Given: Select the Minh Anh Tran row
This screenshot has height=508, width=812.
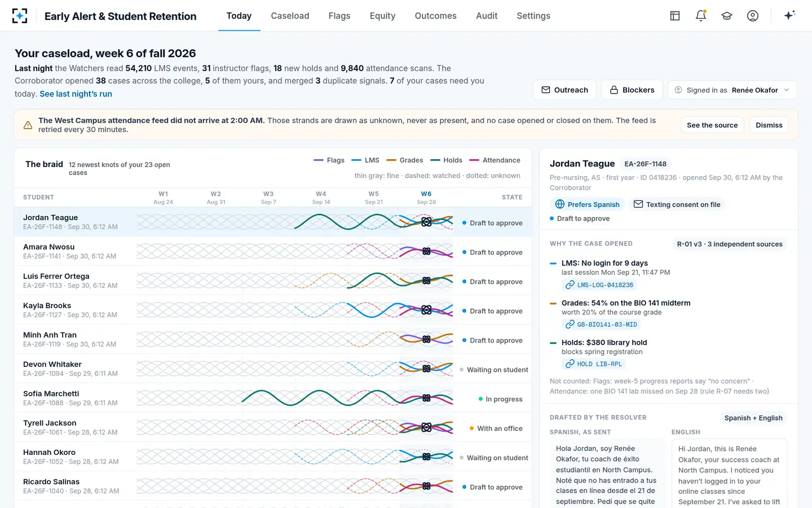Looking at the screenshot, I should coord(273,339).
